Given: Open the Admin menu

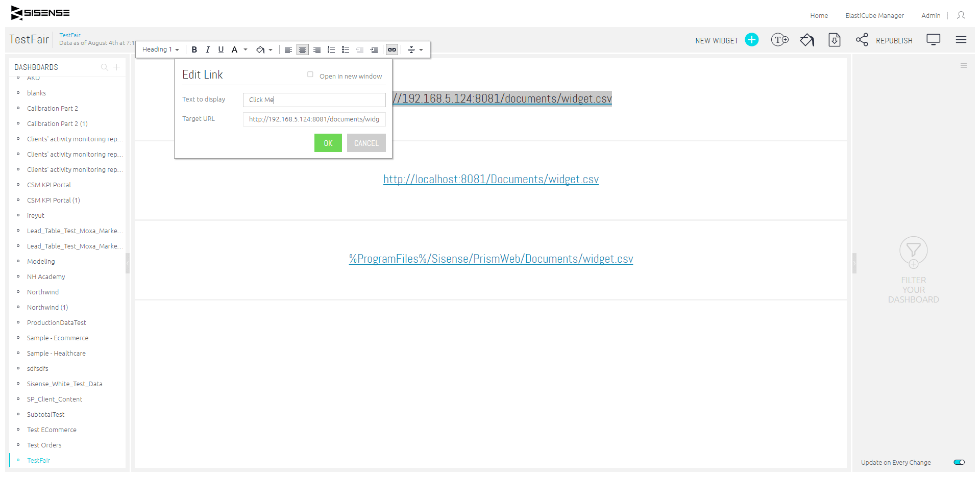Looking at the screenshot, I should (931, 16).
